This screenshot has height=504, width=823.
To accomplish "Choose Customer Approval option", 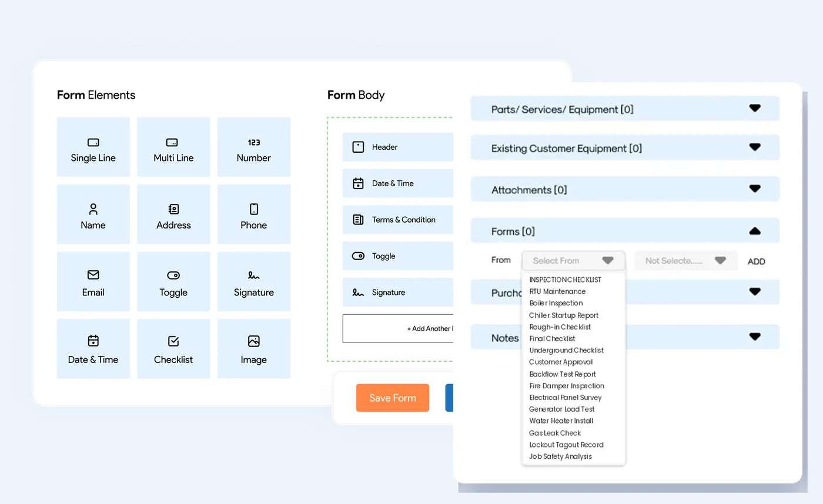I will (561, 362).
